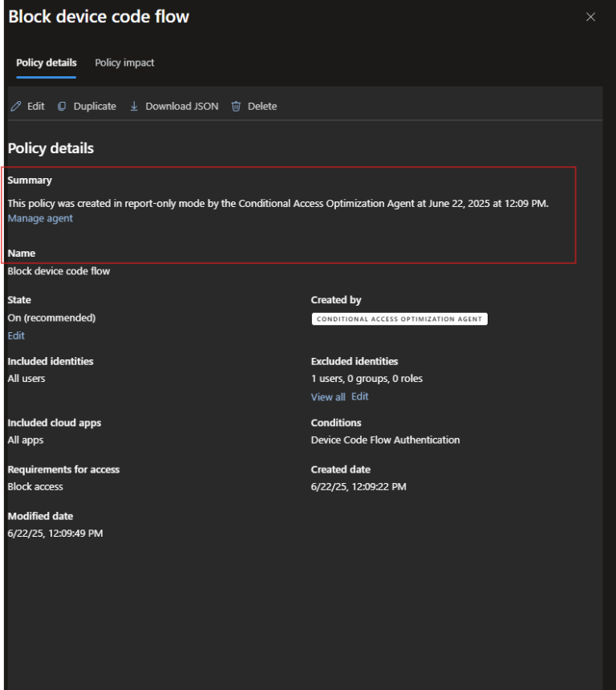
Task: Click Edit under the State section
Action: pyautogui.click(x=15, y=335)
